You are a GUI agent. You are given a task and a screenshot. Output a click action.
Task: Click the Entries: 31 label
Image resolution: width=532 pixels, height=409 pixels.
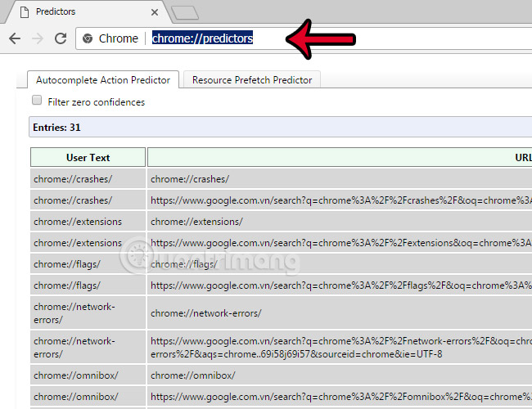56,127
